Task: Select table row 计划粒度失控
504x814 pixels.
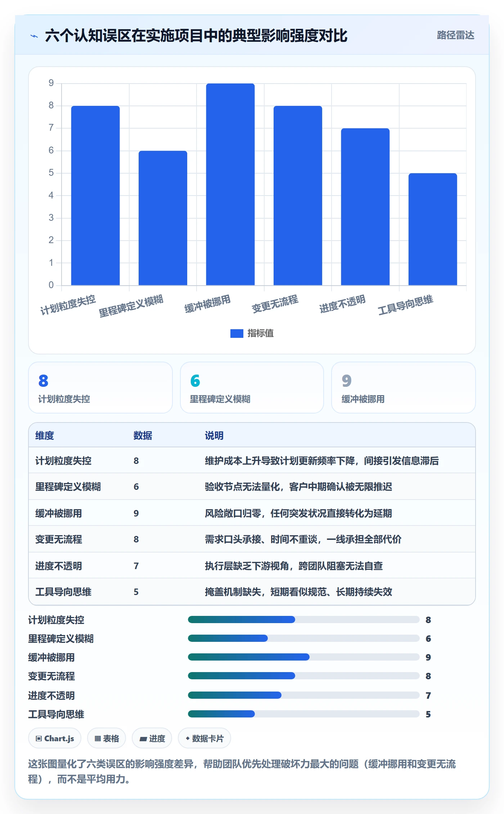Action: point(252,461)
